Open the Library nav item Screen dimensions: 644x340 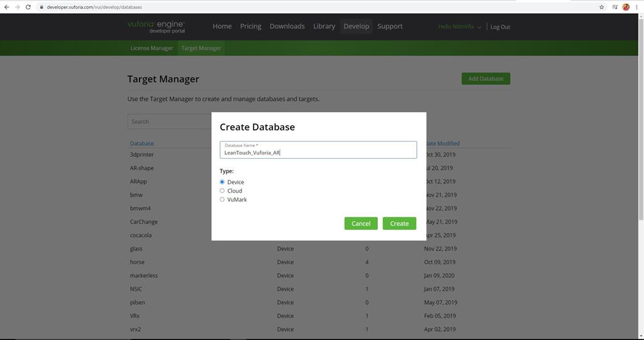(324, 26)
